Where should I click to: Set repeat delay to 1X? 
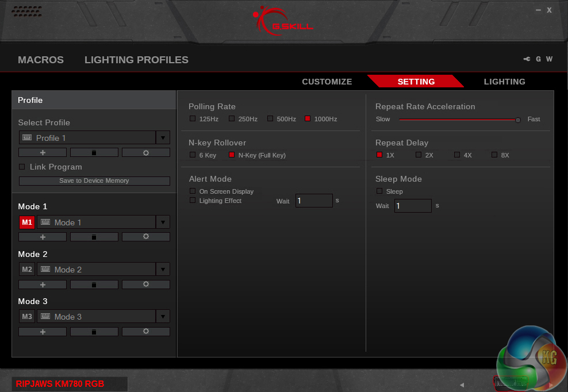click(379, 155)
